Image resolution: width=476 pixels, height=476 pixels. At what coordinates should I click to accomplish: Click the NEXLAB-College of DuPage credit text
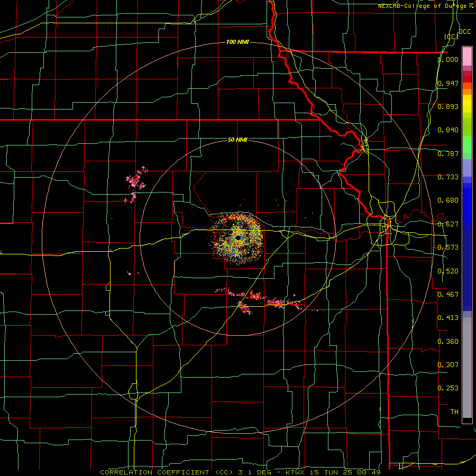pyautogui.click(x=426, y=6)
